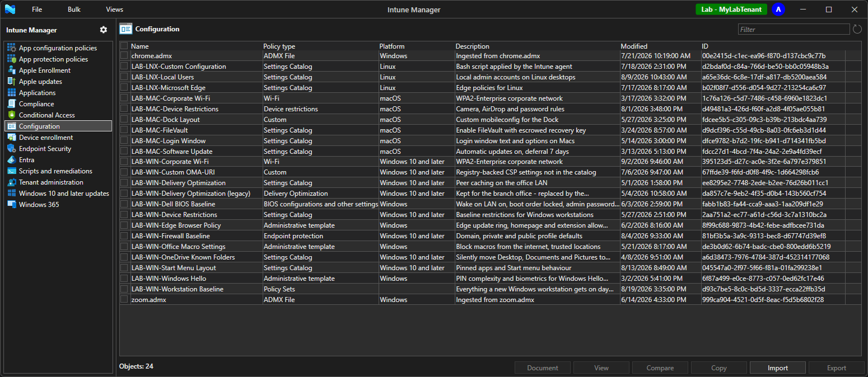Check the zoom.admx row checkbox

click(124, 300)
